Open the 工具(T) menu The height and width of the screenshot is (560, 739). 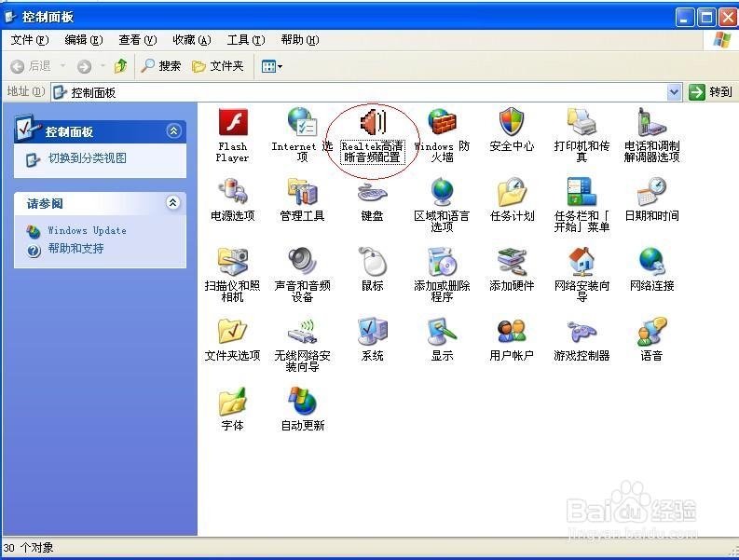[245, 40]
